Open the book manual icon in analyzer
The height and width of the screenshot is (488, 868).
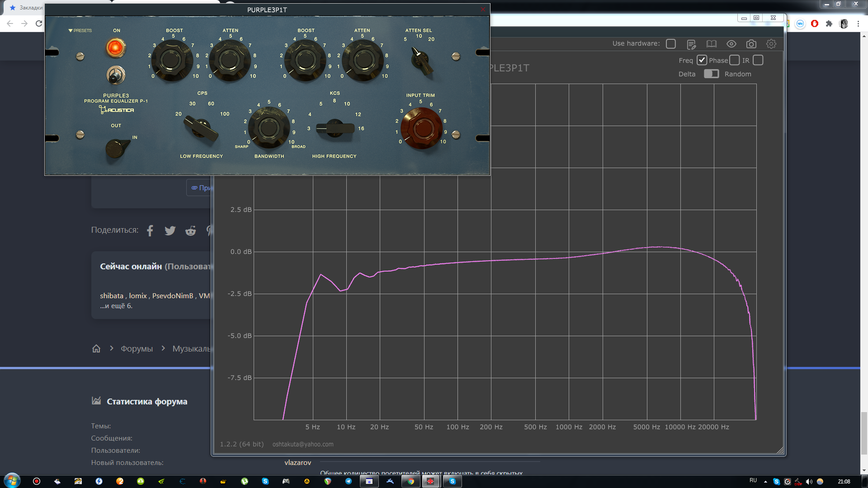pos(712,44)
